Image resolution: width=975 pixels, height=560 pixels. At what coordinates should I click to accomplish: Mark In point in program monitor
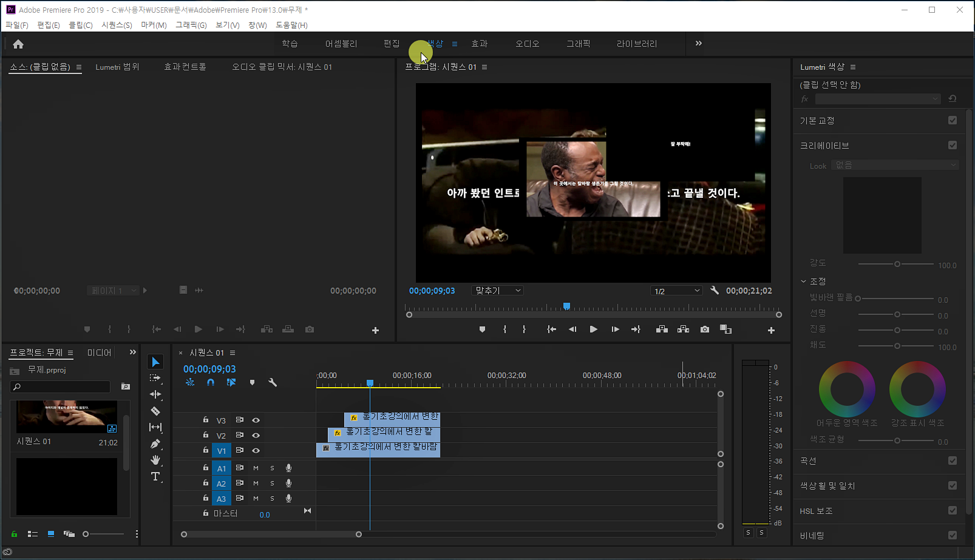(504, 329)
